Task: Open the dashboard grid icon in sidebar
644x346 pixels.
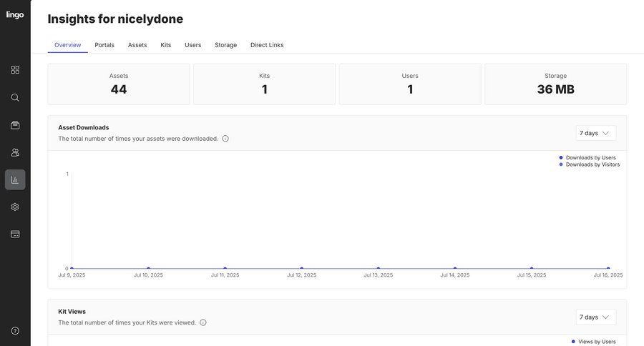Action: coord(15,70)
